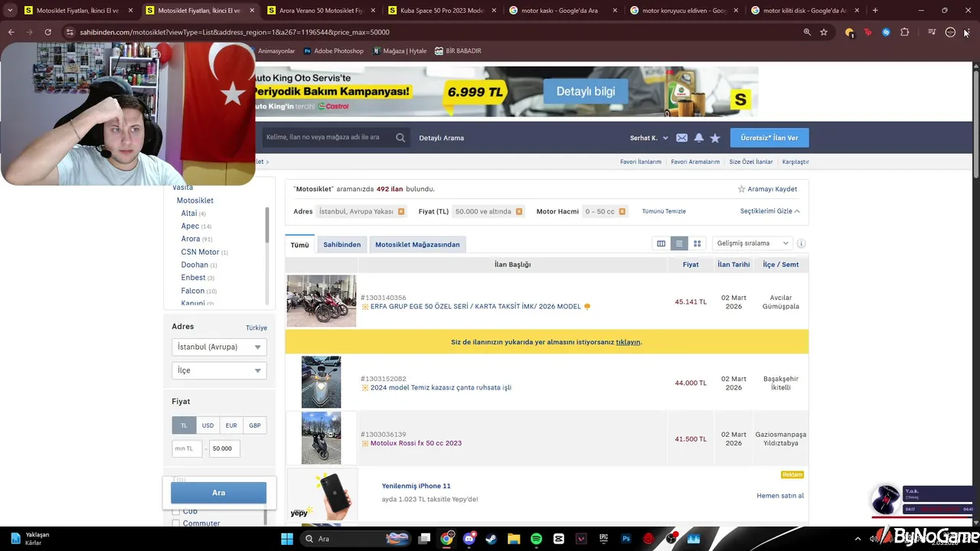980x551 pixels.
Task: Remove the Istanbul, Avrupa Yakası filter tag
Action: click(x=400, y=211)
